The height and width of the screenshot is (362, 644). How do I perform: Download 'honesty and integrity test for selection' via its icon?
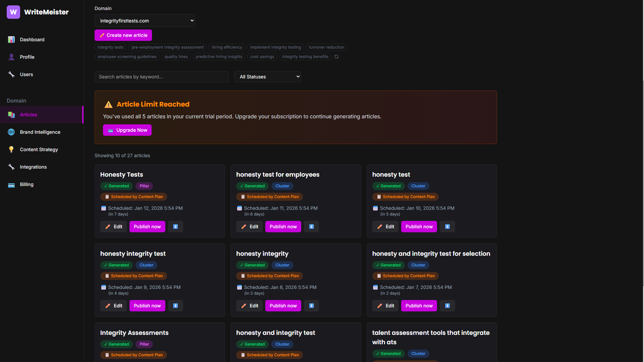447,306
